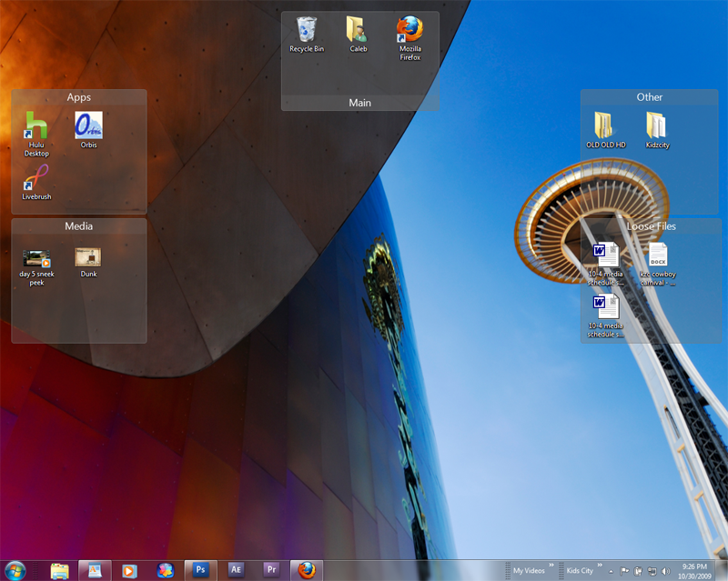Show hidden notification area icons
Image resolution: width=728 pixels, height=581 pixels.
611,571
